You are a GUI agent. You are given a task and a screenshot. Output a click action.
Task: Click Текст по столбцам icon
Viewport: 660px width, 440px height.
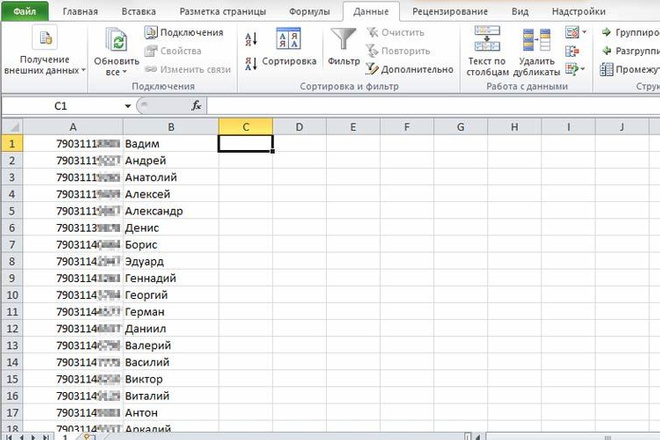click(x=487, y=39)
